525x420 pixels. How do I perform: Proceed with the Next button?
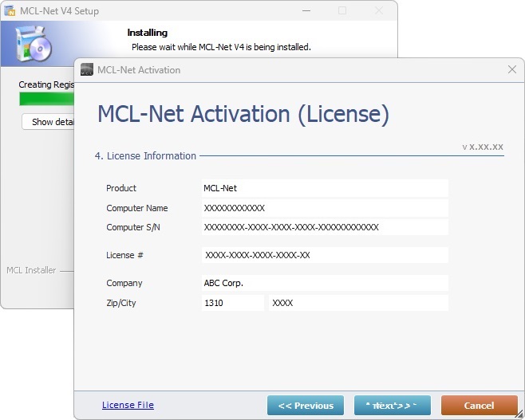(x=393, y=406)
